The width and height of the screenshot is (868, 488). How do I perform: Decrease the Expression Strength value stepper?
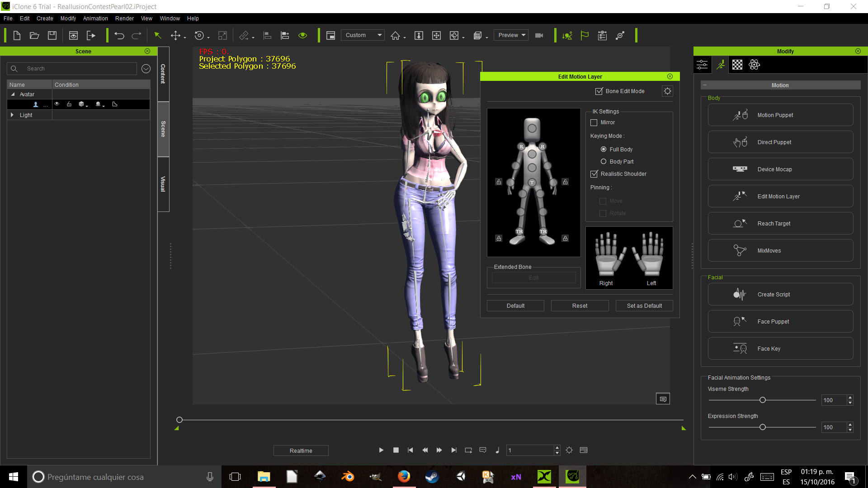(850, 430)
